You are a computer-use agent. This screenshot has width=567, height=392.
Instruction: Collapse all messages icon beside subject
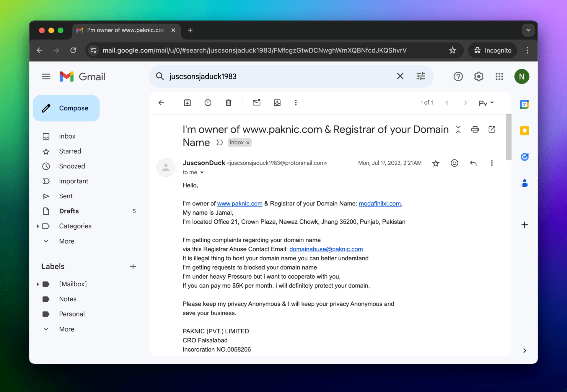click(458, 129)
